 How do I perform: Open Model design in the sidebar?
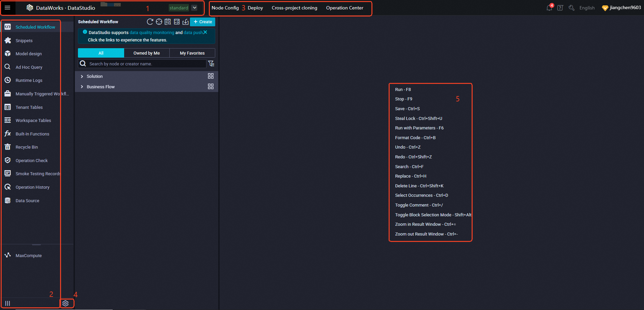pos(29,54)
